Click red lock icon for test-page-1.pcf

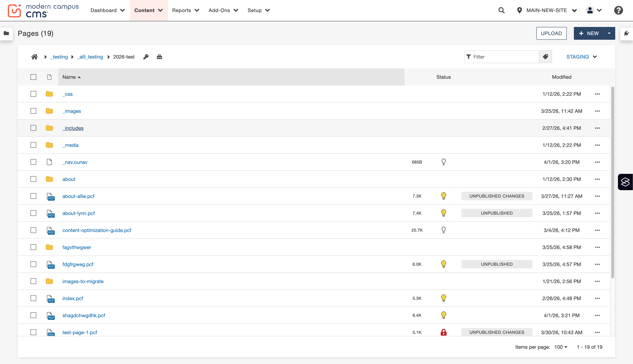point(443,332)
